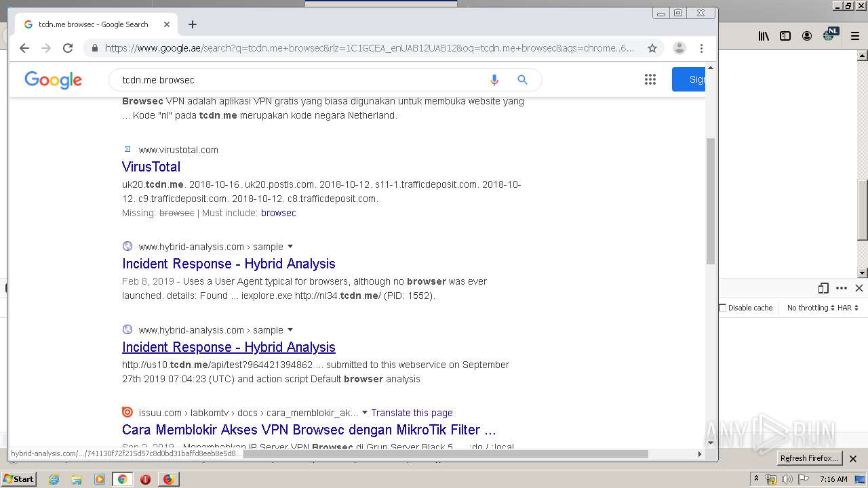Click Refresh Firefox button

click(x=809, y=458)
